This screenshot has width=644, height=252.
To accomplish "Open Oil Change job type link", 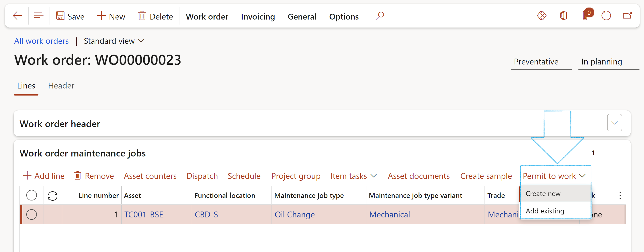I will coord(295,215).
